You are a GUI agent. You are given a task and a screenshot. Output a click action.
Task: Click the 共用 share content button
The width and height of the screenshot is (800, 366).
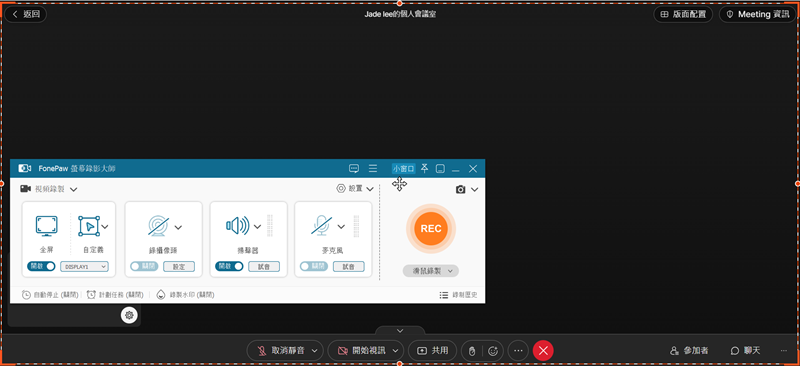click(433, 351)
